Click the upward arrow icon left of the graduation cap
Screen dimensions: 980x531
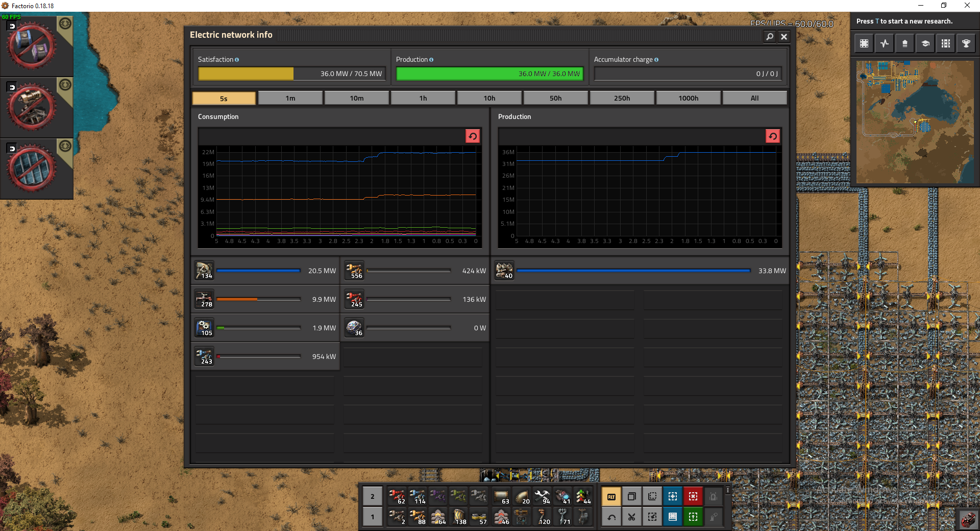905,43
